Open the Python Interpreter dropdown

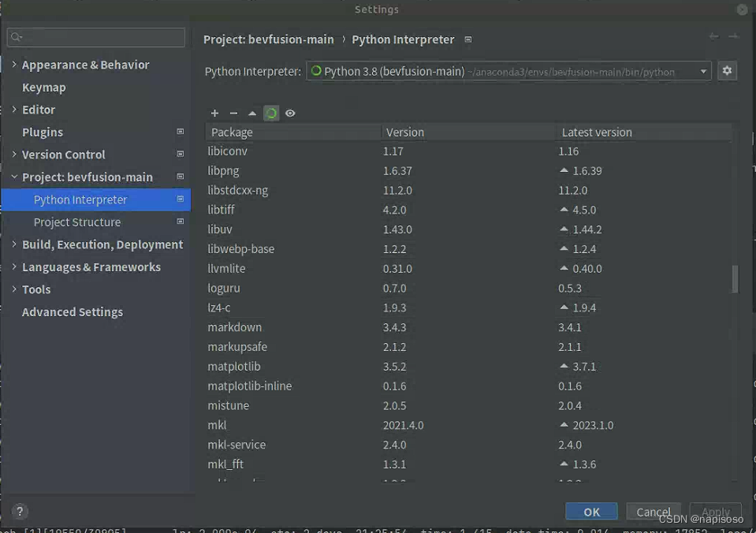(x=508, y=72)
